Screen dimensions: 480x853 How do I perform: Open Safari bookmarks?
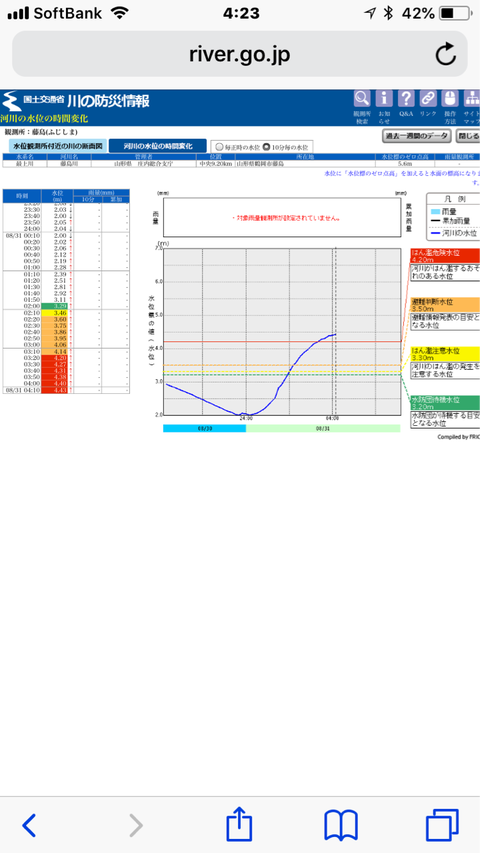[x=341, y=826]
